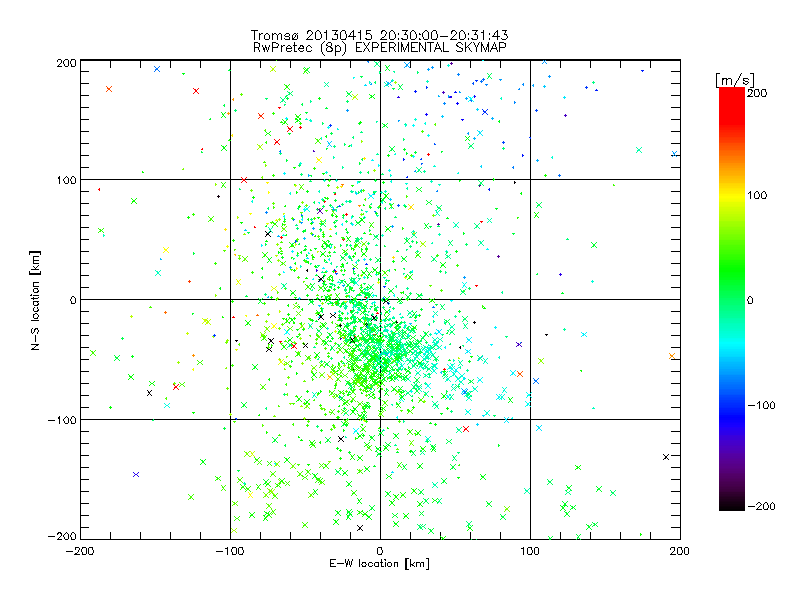Select the 'E-W location [km]' axis label
Viewport: 800px width, 600px height.
click(379, 564)
